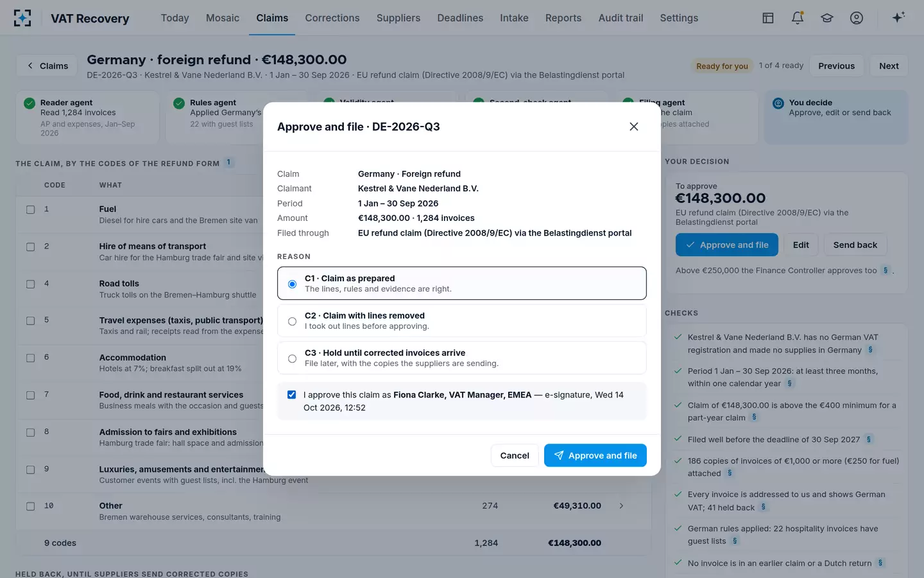
Task: Untick the e-signature approval checkbox
Action: 292,395
